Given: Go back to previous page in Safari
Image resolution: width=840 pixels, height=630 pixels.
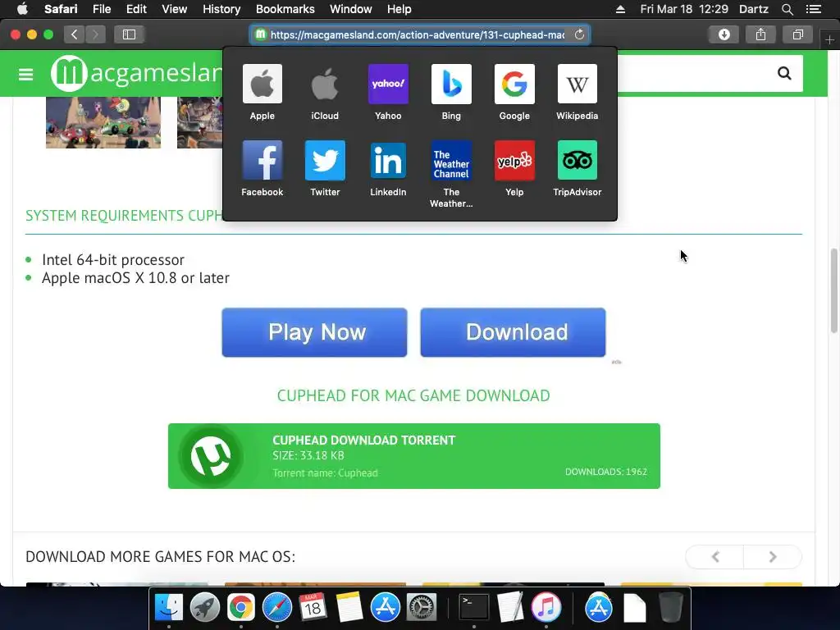Looking at the screenshot, I should [75, 34].
